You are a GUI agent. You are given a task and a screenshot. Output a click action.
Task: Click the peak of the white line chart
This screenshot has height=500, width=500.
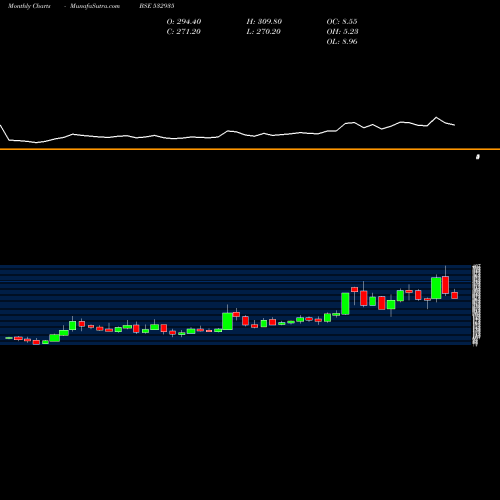436,117
